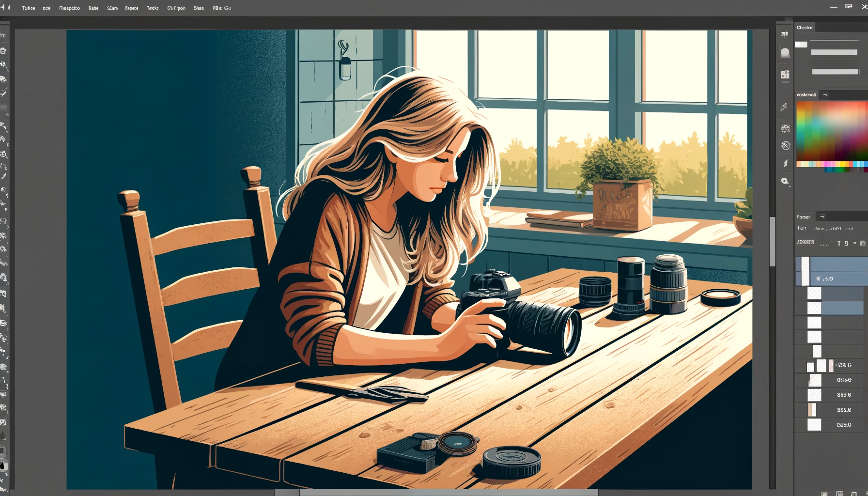Select the "Farner" panel tab

coord(804,217)
